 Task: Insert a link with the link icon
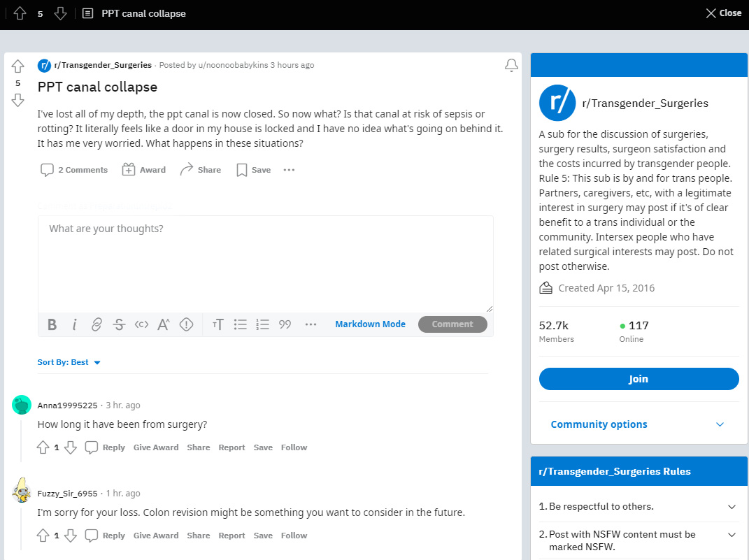coord(97,324)
